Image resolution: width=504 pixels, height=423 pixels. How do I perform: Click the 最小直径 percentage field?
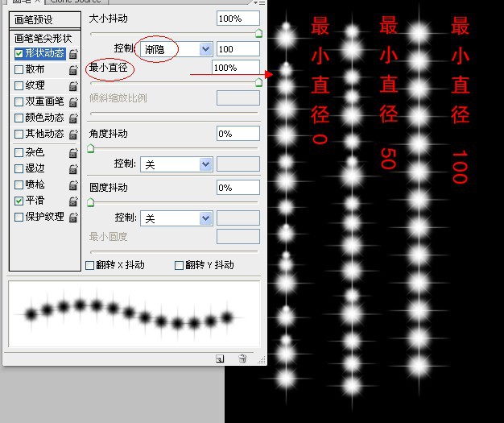tap(236, 68)
